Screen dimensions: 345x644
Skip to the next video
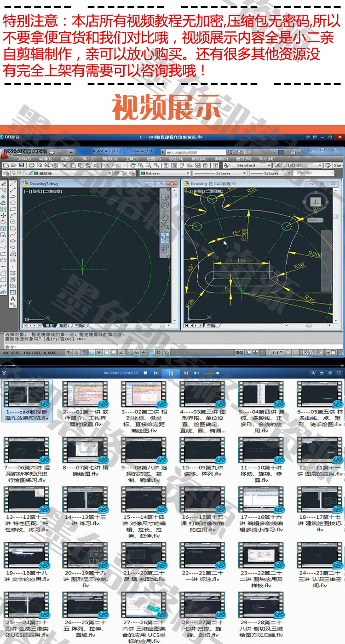pyautogui.click(x=186, y=373)
